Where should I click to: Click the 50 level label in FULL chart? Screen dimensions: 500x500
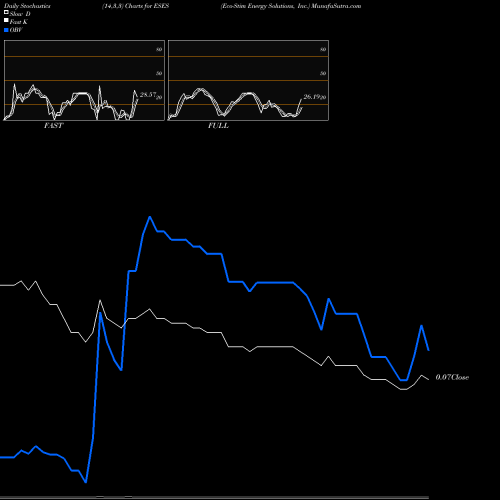pyautogui.click(x=323, y=73)
